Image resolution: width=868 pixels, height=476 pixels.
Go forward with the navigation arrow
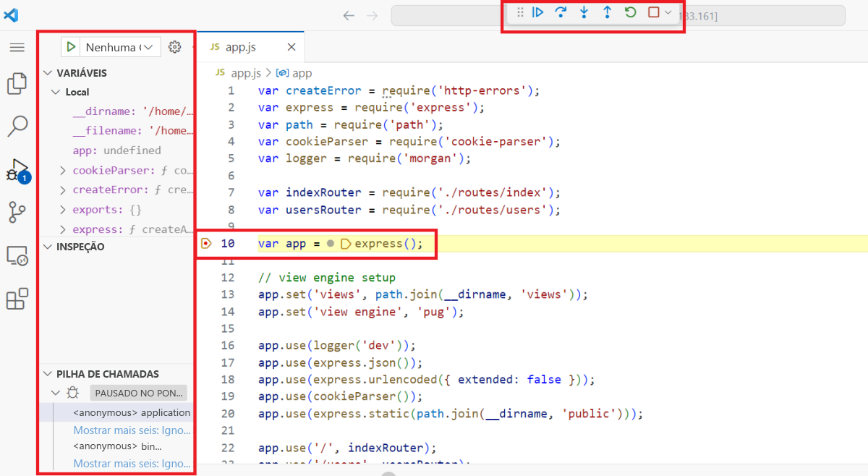coord(372,15)
